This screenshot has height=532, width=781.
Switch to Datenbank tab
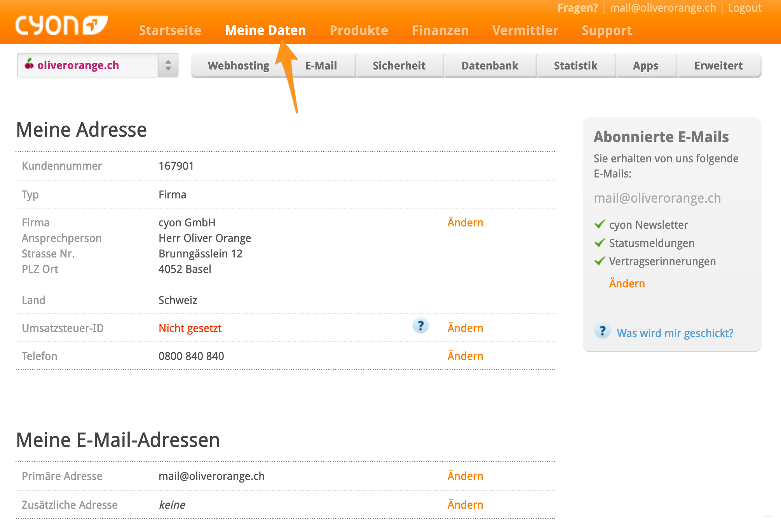click(x=490, y=66)
